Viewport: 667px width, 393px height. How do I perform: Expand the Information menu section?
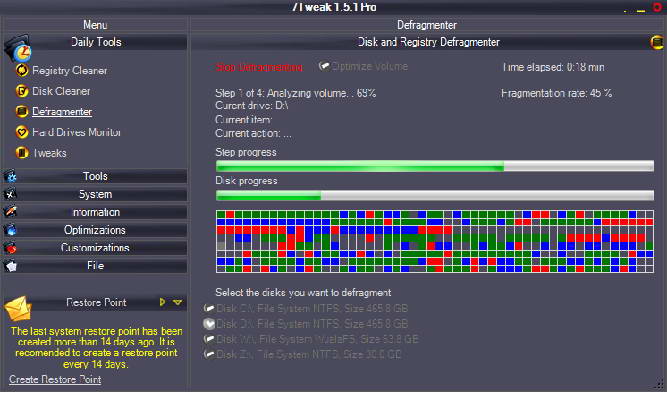pos(95,212)
